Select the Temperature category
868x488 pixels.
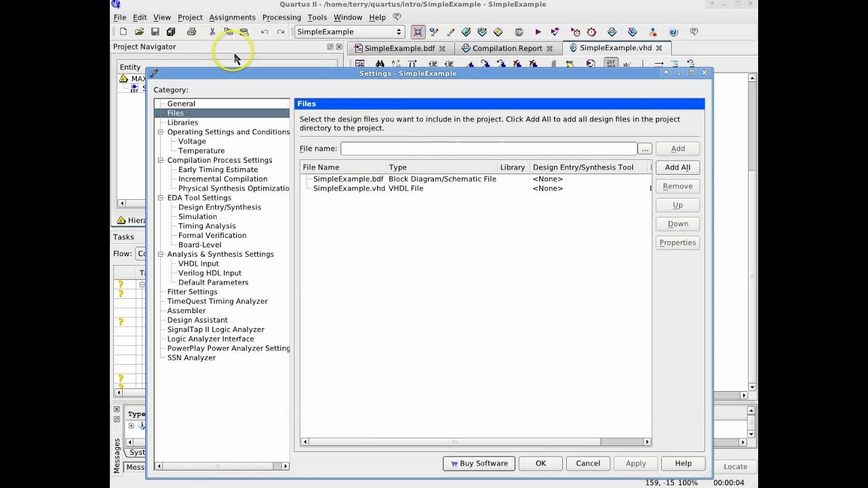(201, 151)
